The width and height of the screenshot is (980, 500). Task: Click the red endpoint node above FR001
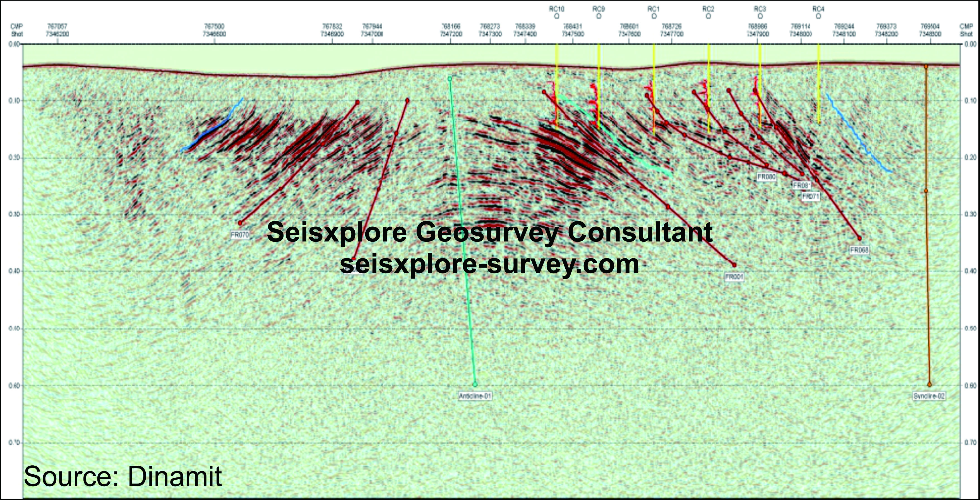point(734,265)
